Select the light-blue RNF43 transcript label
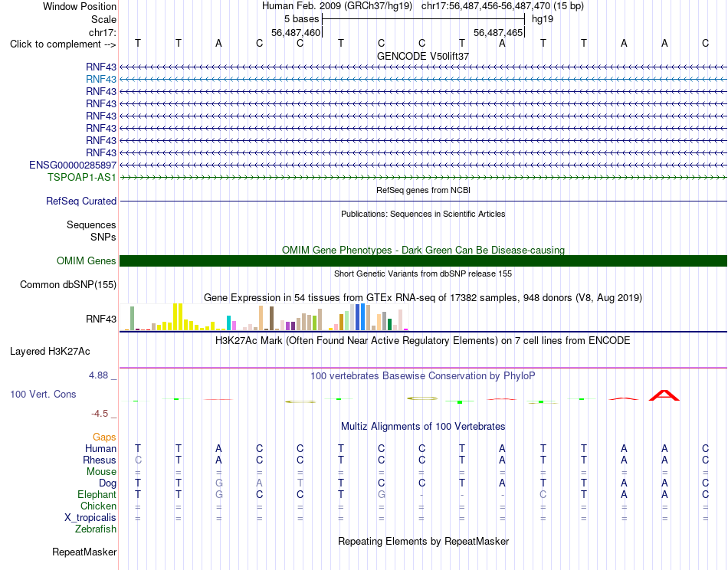 [x=100, y=80]
